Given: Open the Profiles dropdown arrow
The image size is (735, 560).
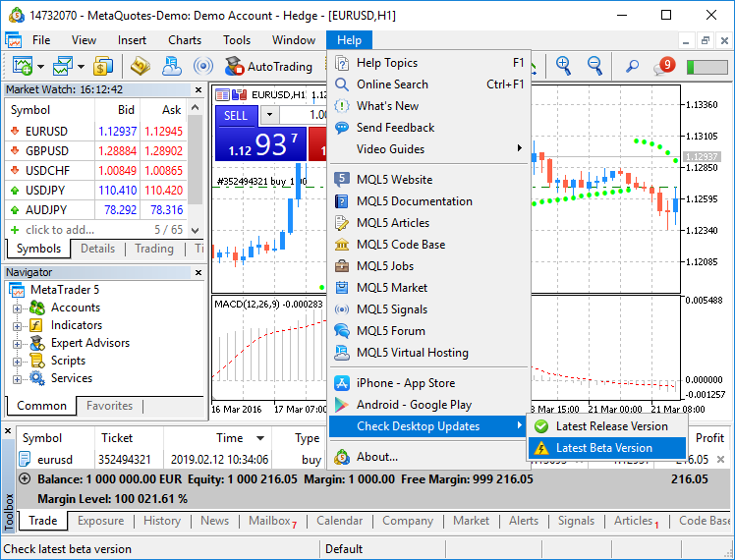Looking at the screenshot, I should click(82, 67).
